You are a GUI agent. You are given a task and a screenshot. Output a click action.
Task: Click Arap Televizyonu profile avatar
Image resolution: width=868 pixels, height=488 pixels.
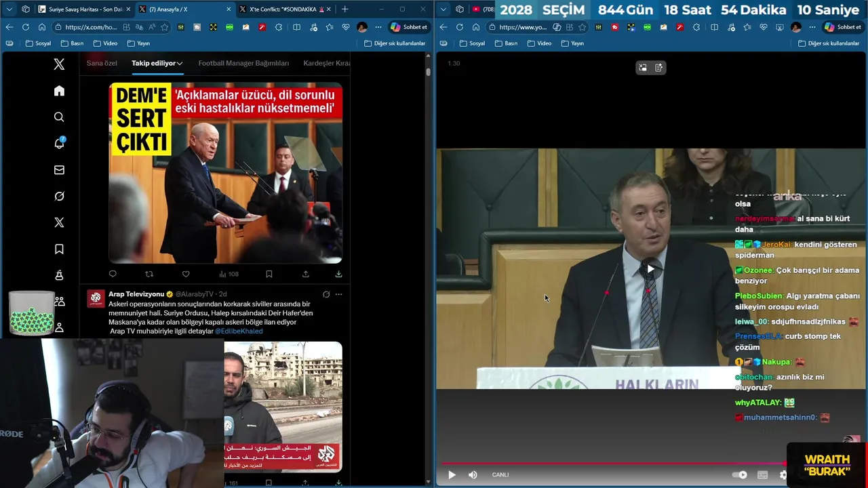pyautogui.click(x=96, y=298)
